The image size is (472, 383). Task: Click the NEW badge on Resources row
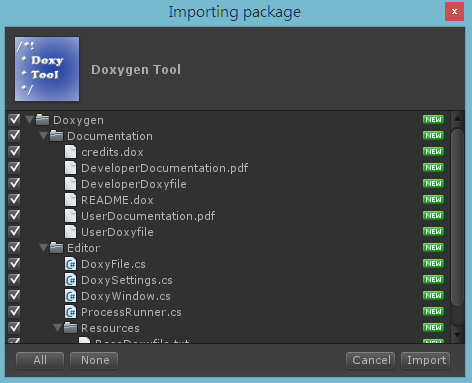point(433,328)
